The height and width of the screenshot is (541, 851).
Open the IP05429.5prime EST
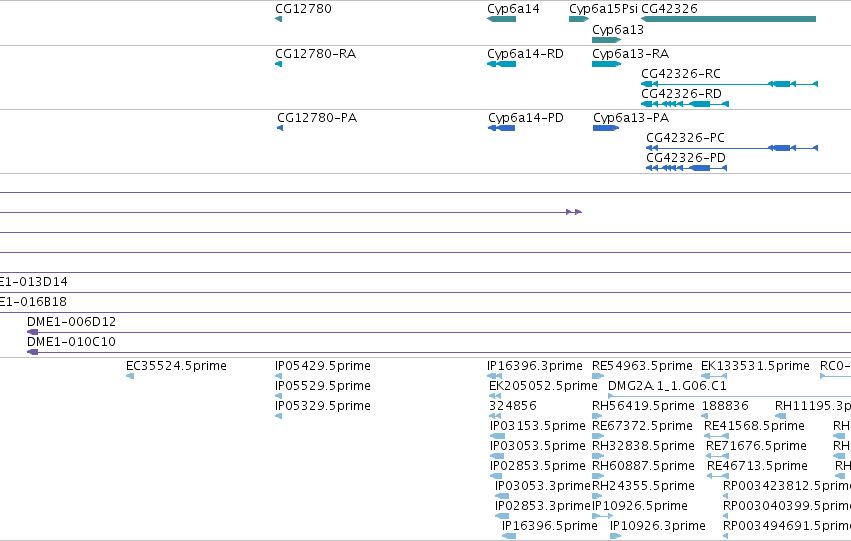278,376
